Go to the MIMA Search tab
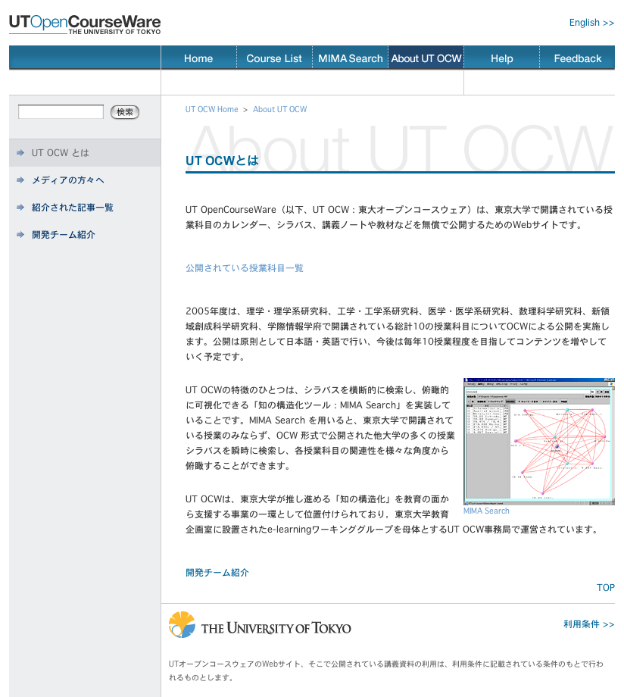 (350, 58)
